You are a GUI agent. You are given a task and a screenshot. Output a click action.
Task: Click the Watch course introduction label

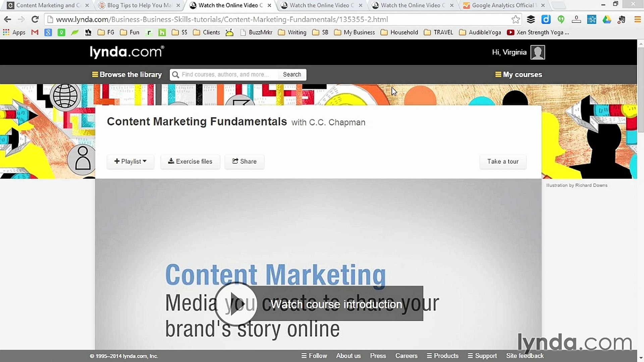pyautogui.click(x=336, y=304)
